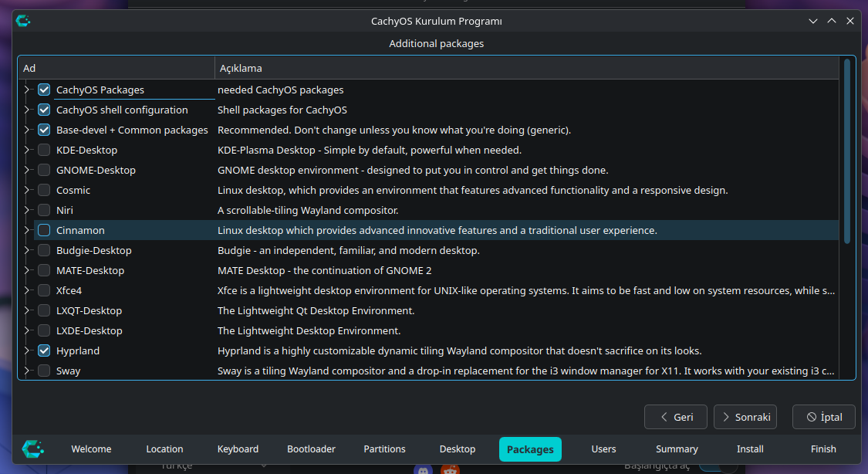This screenshot has height=474, width=868.
Task: Expand the Cinnamon package group
Action: click(x=26, y=230)
